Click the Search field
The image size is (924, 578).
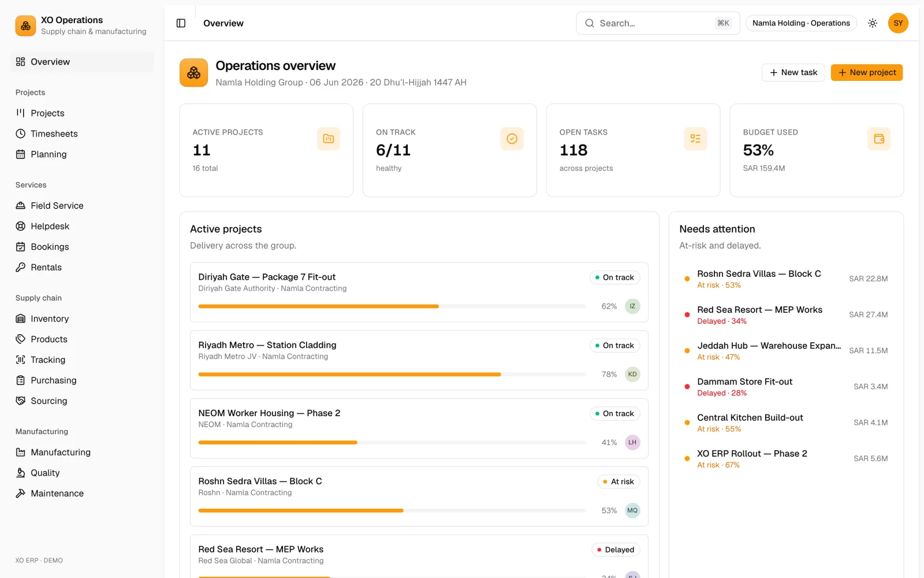658,23
